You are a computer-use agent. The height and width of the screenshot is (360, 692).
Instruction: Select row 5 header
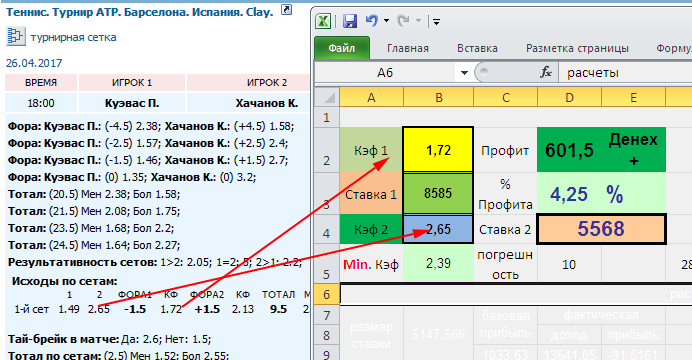click(x=327, y=263)
